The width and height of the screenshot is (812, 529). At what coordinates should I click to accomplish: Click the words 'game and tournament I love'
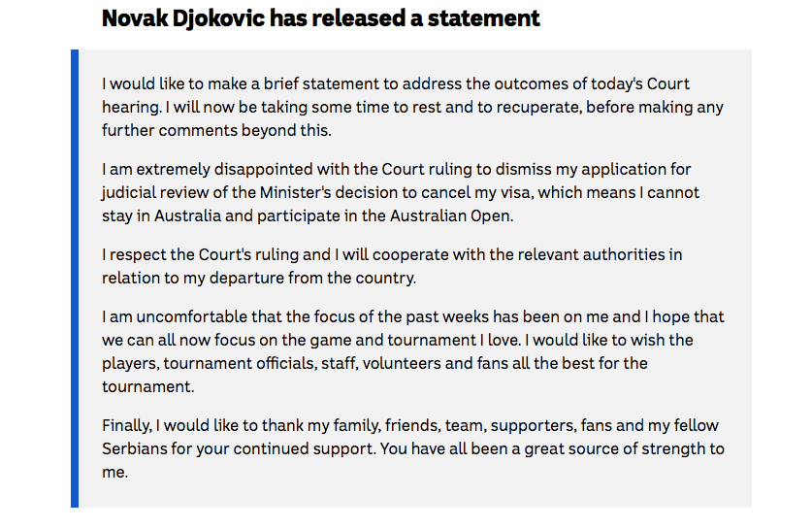pyautogui.click(x=414, y=340)
